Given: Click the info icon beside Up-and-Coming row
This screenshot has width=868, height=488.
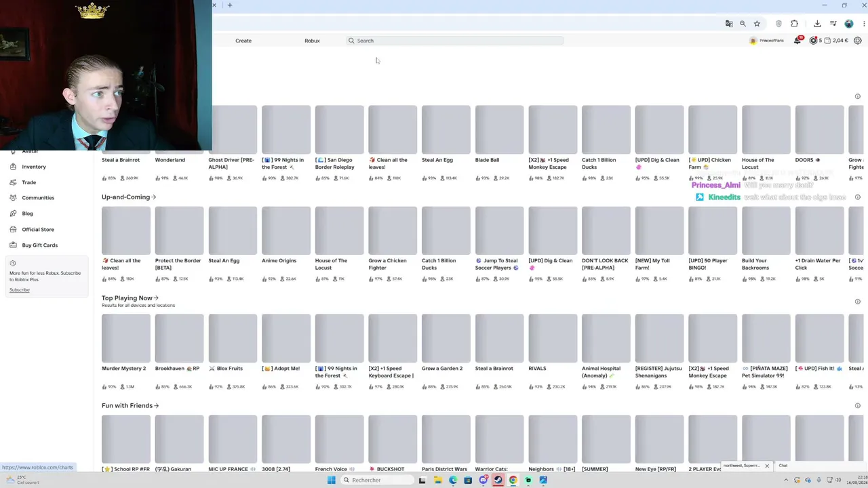Looking at the screenshot, I should (857, 197).
